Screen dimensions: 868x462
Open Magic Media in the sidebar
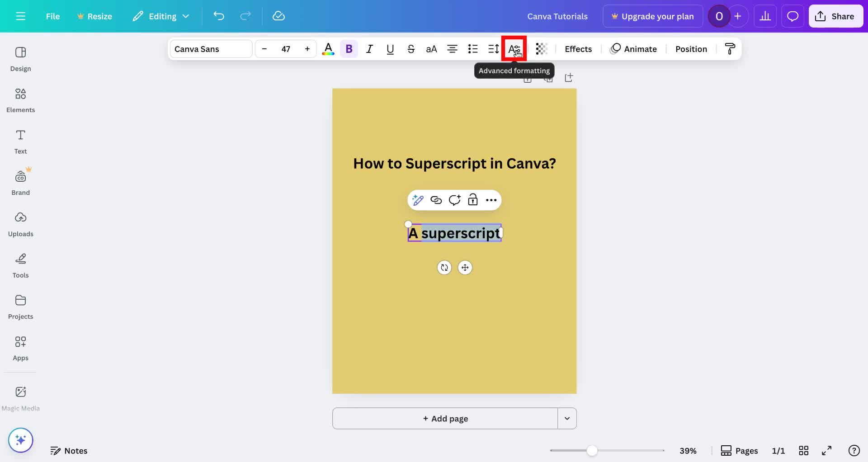click(x=20, y=397)
